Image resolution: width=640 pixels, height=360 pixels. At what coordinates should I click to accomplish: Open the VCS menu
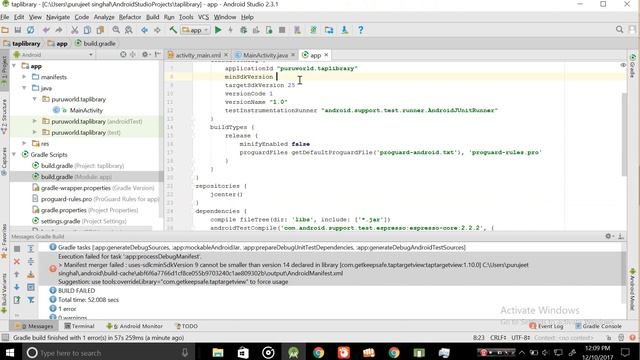tap(203, 17)
